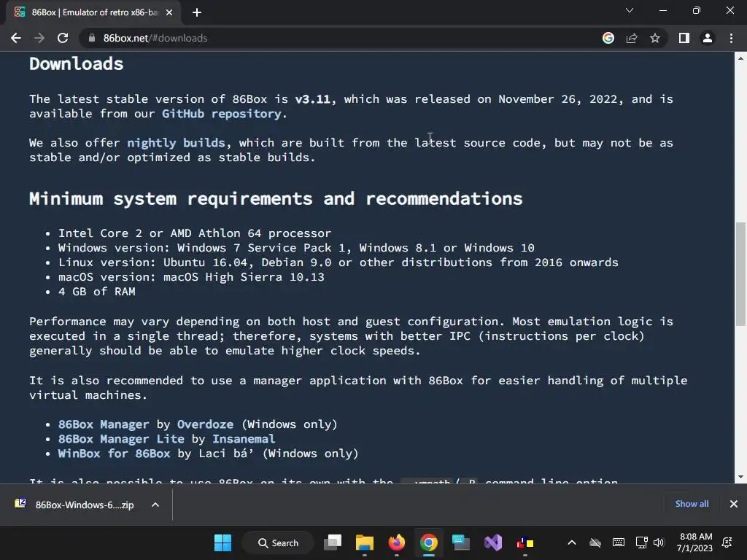Open the Windows Start menu

click(222, 542)
